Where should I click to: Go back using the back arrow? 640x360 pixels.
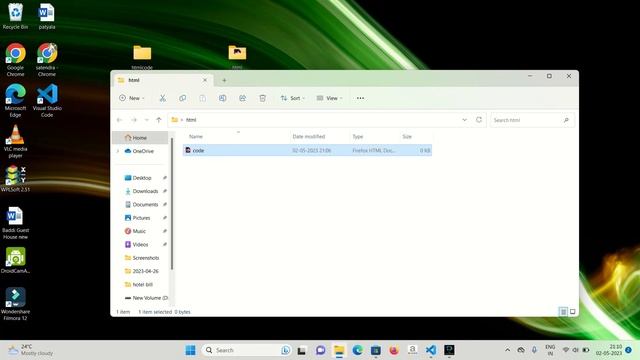[x=120, y=120]
